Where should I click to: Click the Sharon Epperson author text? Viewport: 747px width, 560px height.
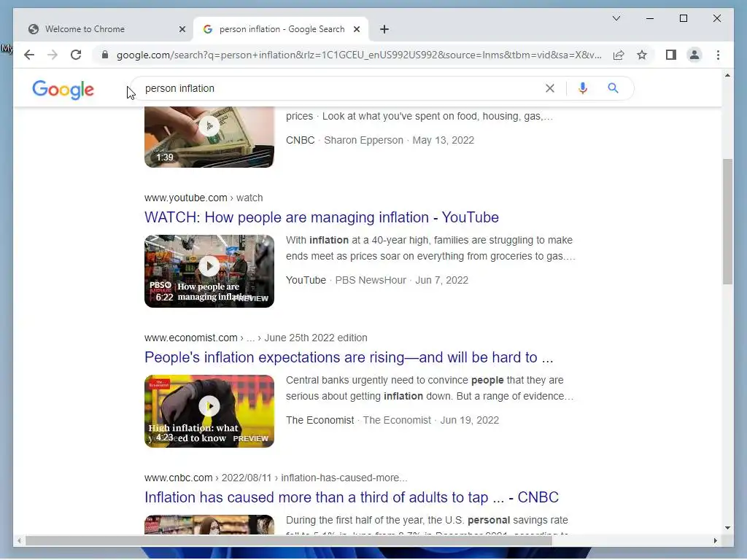point(363,140)
